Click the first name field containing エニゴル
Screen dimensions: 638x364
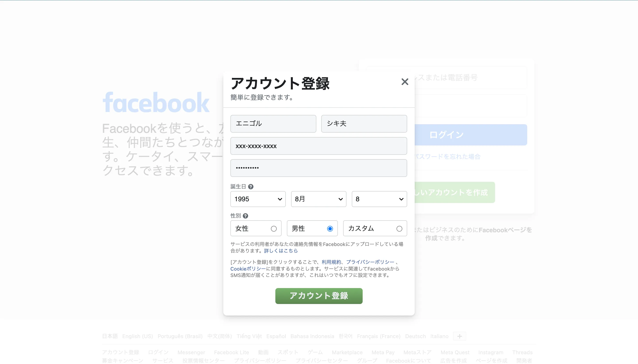[x=273, y=124]
